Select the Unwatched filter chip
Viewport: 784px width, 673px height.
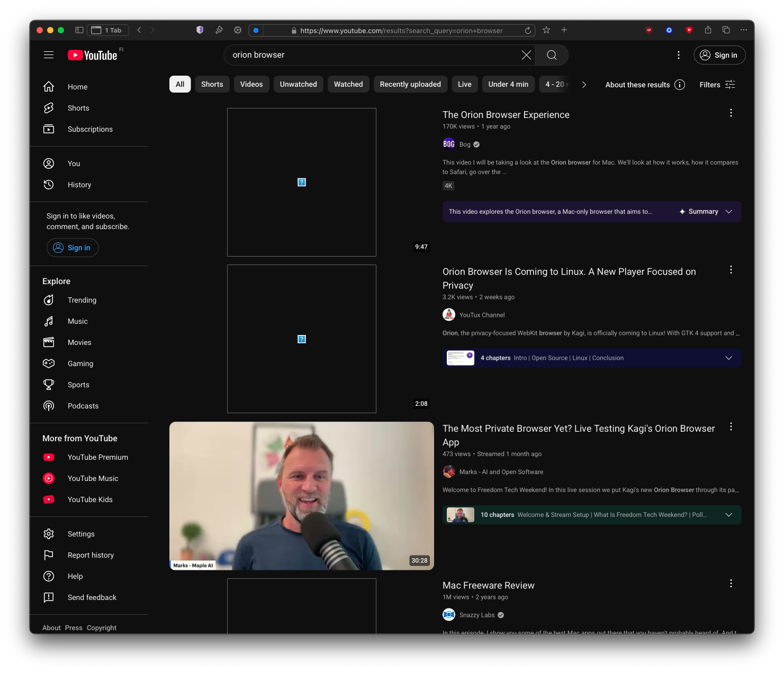pyautogui.click(x=298, y=84)
